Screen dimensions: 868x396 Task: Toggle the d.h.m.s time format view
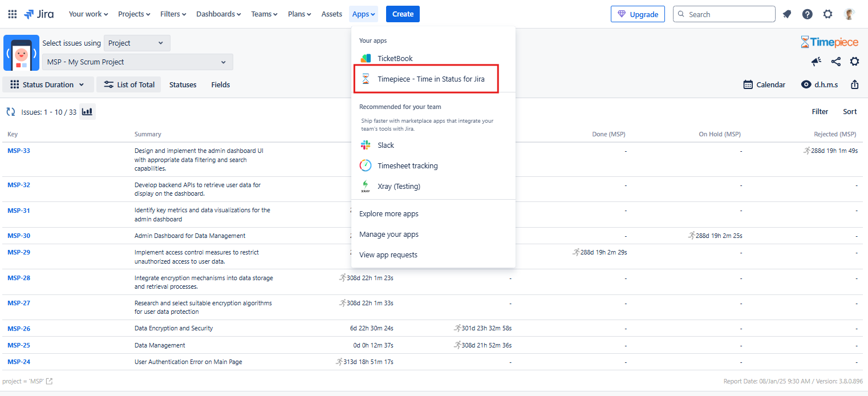click(x=820, y=84)
